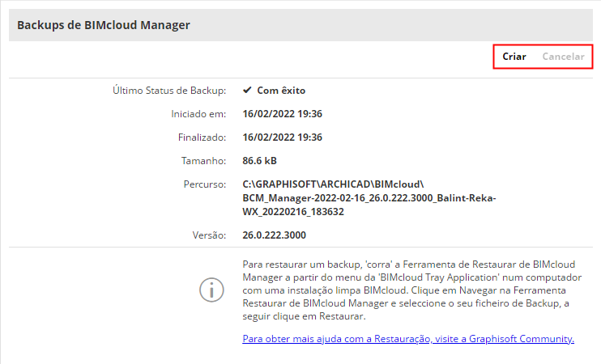Click the Criar button
This screenshot has width=601, height=364.
click(514, 57)
